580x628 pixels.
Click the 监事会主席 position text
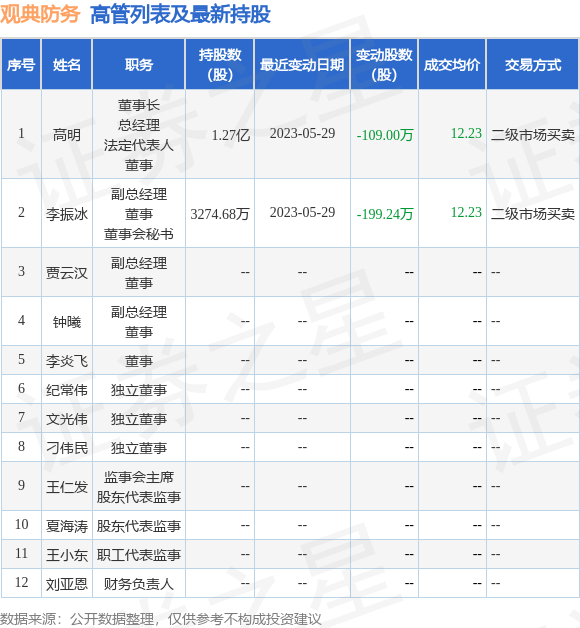click(139, 477)
